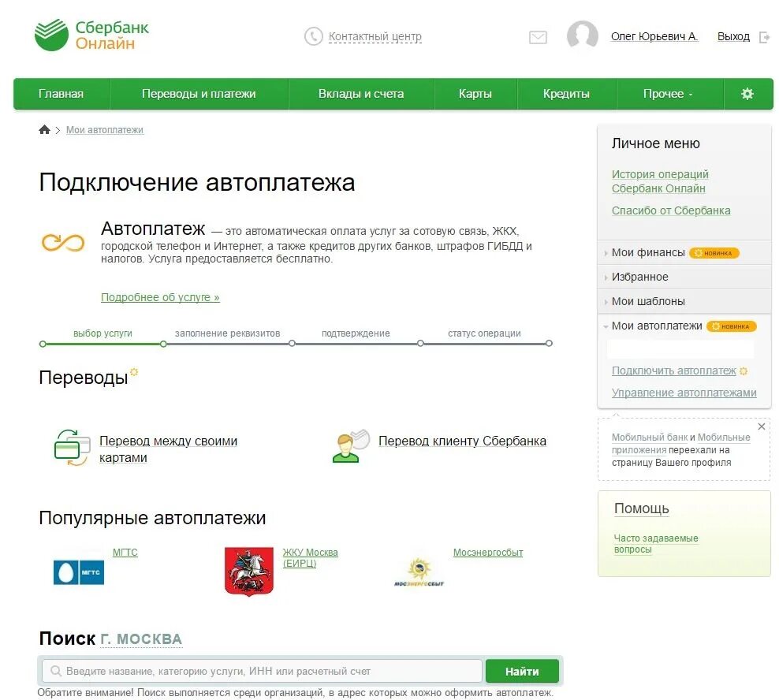
Task: Click the phone icon near Контактный центр
Action: click(314, 36)
